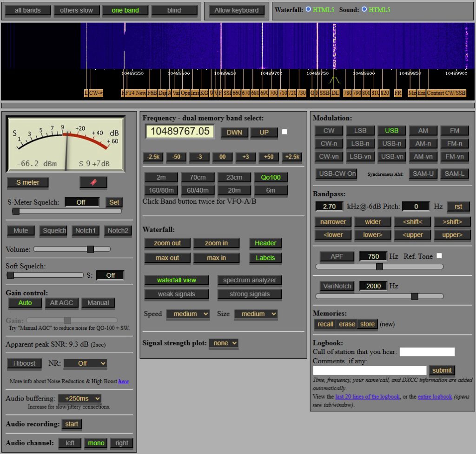
Task: Select the spectrum analyzer view
Action: coord(250,280)
